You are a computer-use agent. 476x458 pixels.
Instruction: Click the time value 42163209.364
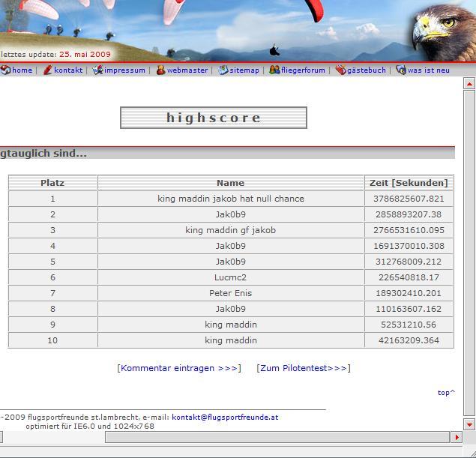tap(409, 340)
